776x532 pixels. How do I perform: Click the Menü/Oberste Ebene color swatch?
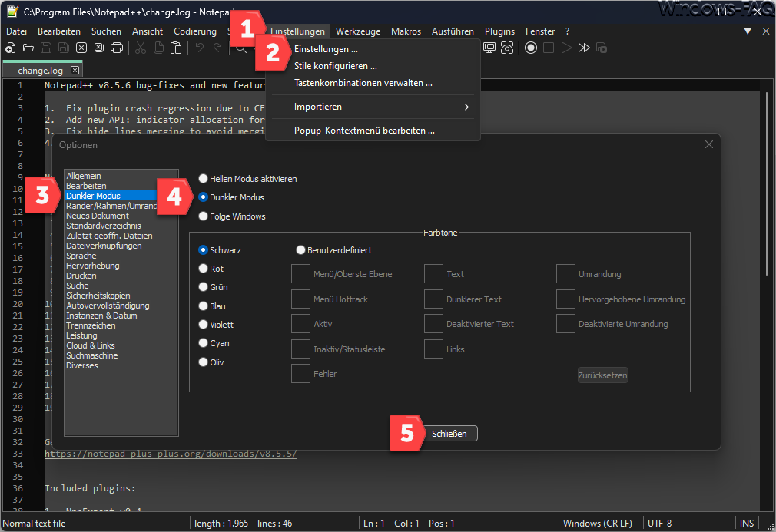point(300,274)
